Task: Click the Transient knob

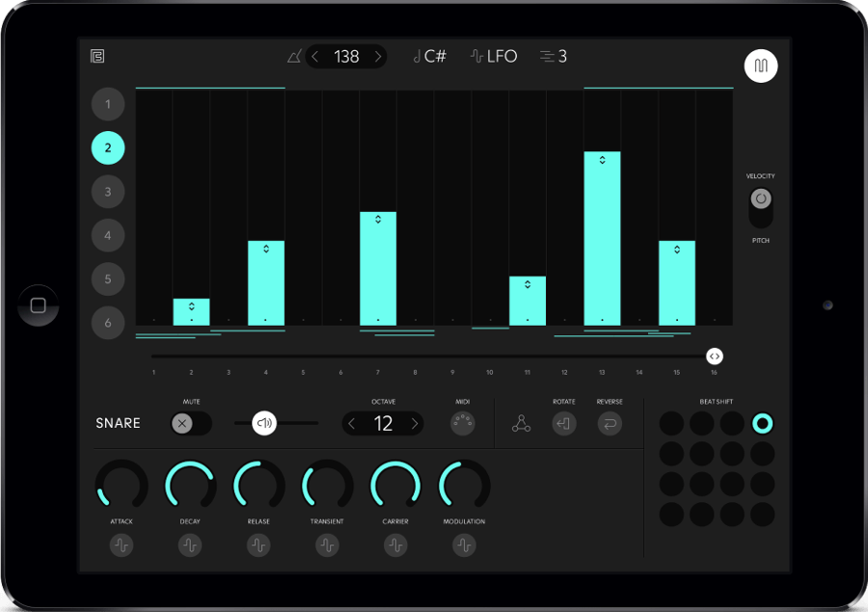Action: pos(327,486)
